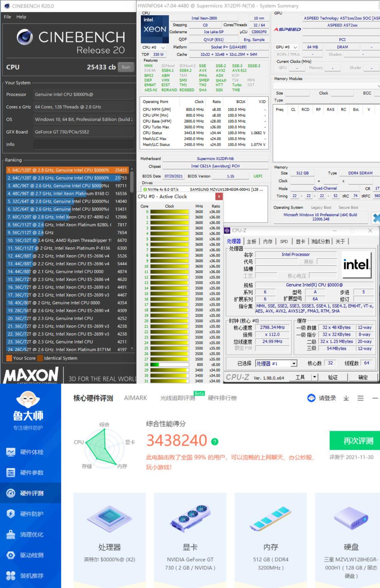Click the 3438240 overall score
The height and width of the screenshot is (588, 380).
pyautogui.click(x=177, y=440)
